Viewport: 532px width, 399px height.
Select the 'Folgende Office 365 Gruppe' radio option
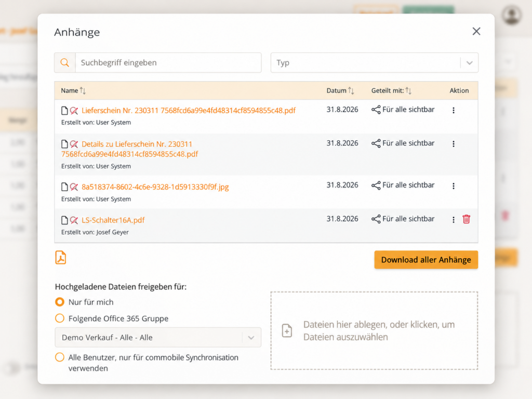[x=60, y=318]
